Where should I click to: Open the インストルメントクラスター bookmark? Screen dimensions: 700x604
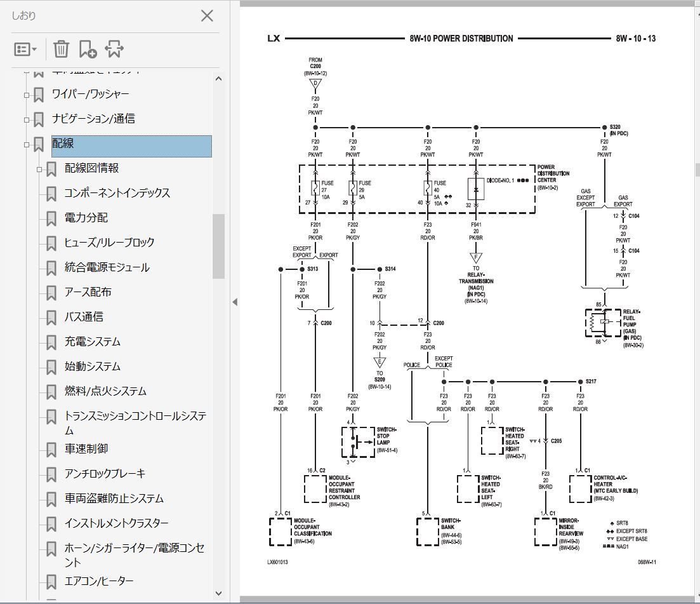117,523
